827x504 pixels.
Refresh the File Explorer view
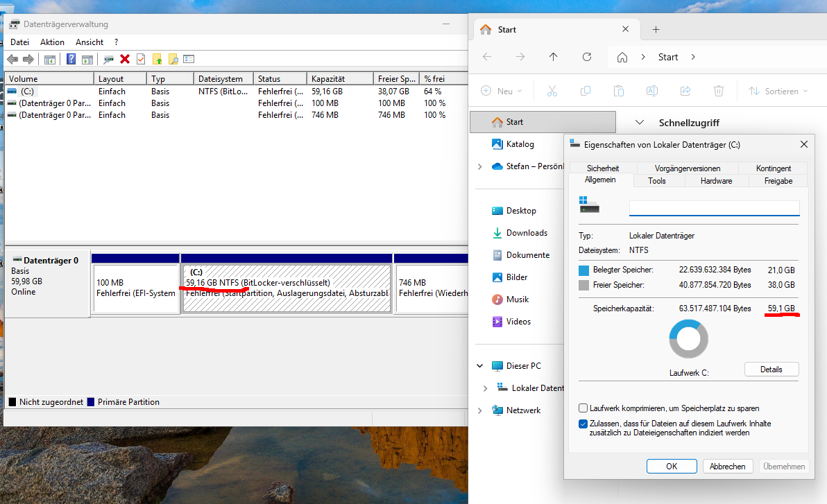tap(587, 57)
